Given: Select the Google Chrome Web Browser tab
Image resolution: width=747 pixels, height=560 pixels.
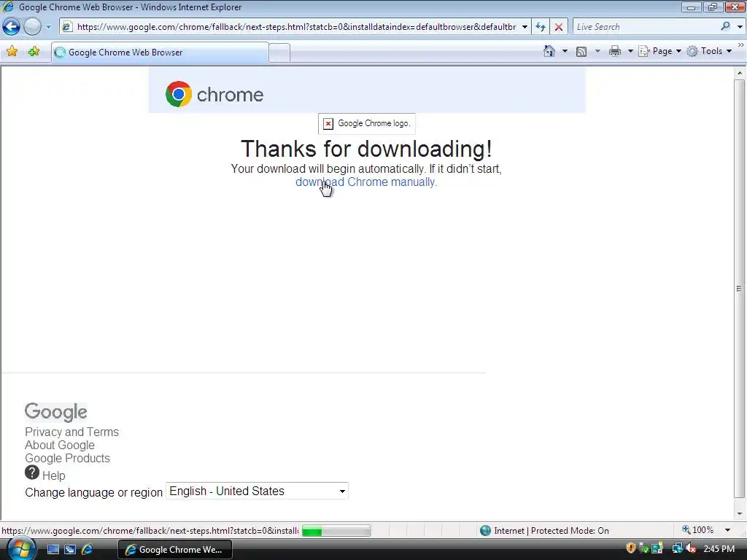Looking at the screenshot, I should pos(160,52).
